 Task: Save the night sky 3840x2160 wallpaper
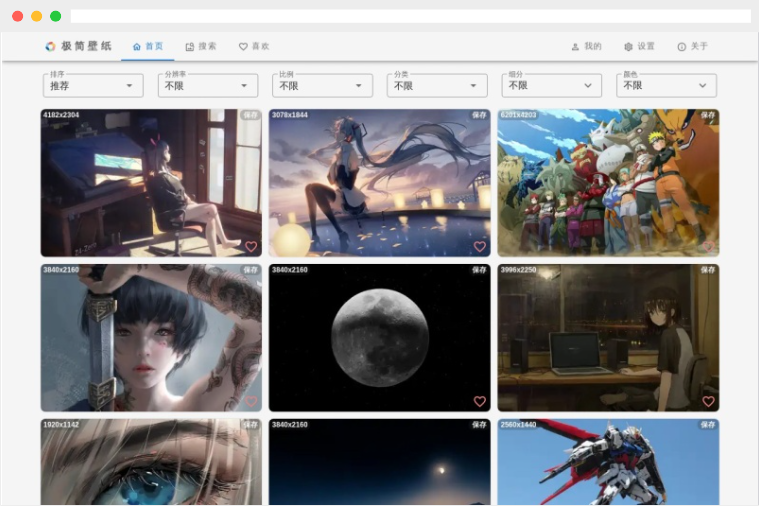(x=479, y=425)
